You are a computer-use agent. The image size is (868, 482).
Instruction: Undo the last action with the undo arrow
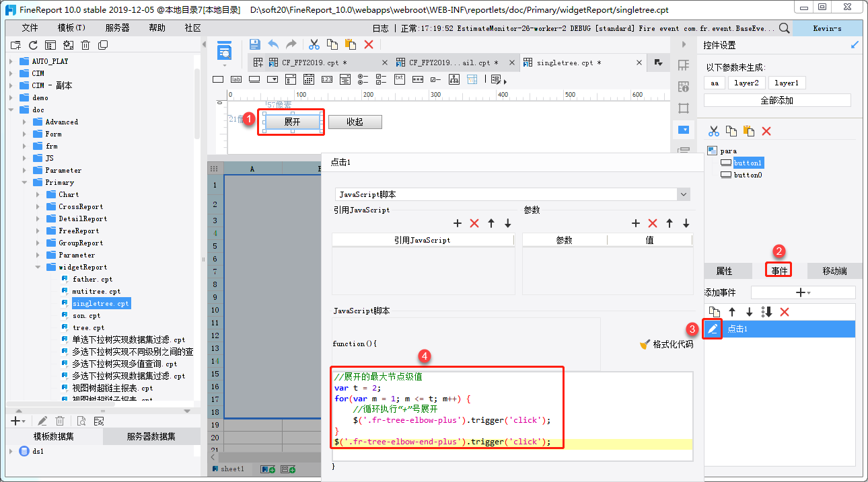(273, 44)
